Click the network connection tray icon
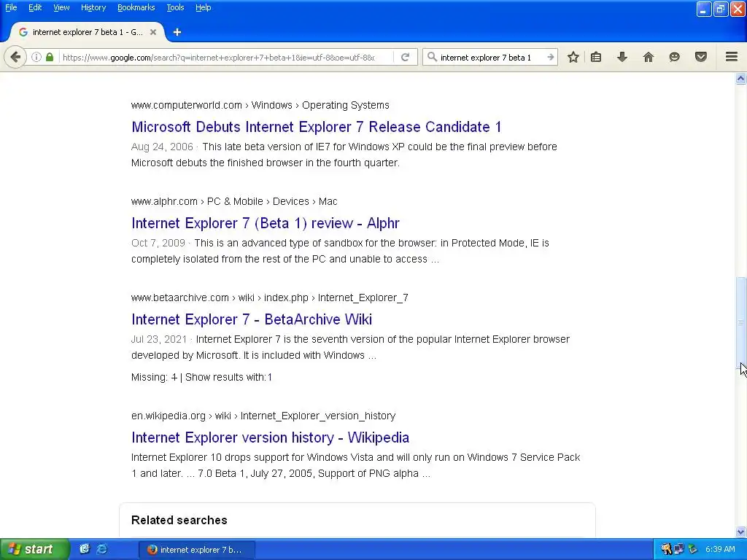The image size is (747, 560). pos(679,549)
